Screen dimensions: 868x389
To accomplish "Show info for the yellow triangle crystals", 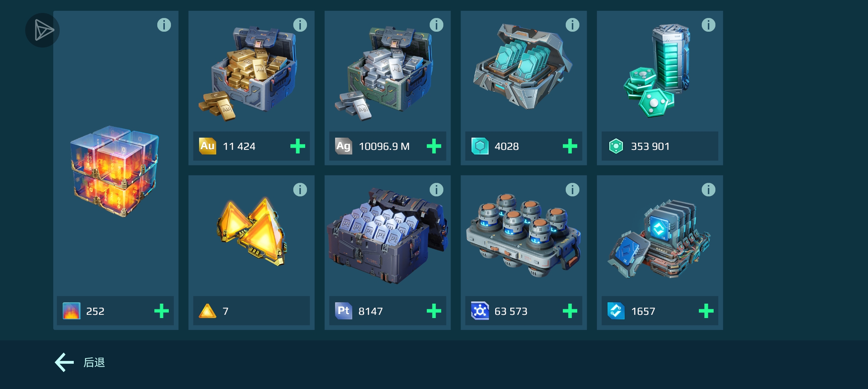I will click(x=300, y=189).
